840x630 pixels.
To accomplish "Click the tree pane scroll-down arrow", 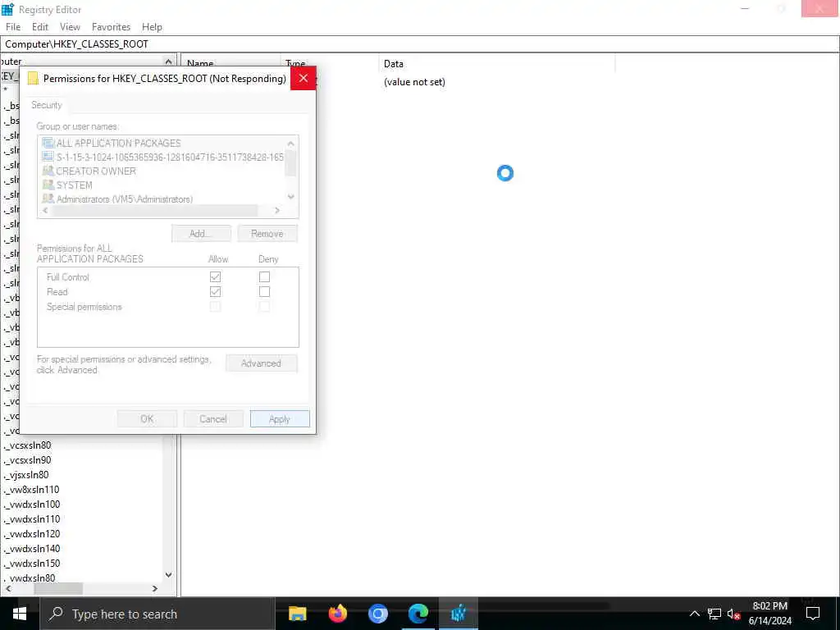I will pyautogui.click(x=169, y=575).
